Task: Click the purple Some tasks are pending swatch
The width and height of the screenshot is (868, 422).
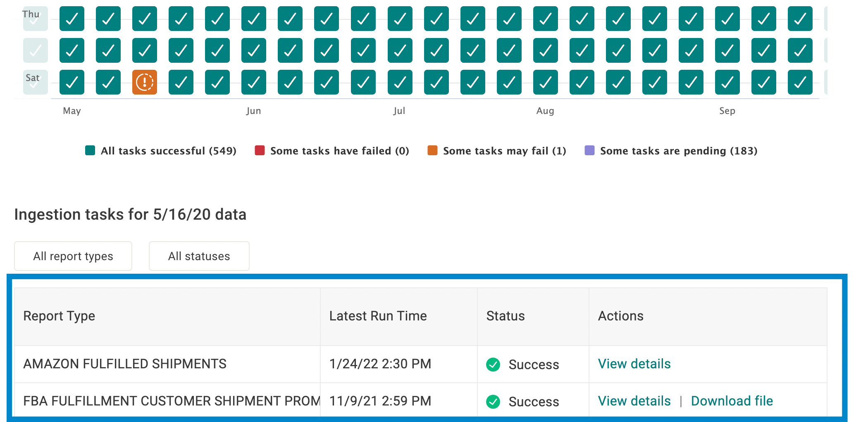Action: (589, 150)
